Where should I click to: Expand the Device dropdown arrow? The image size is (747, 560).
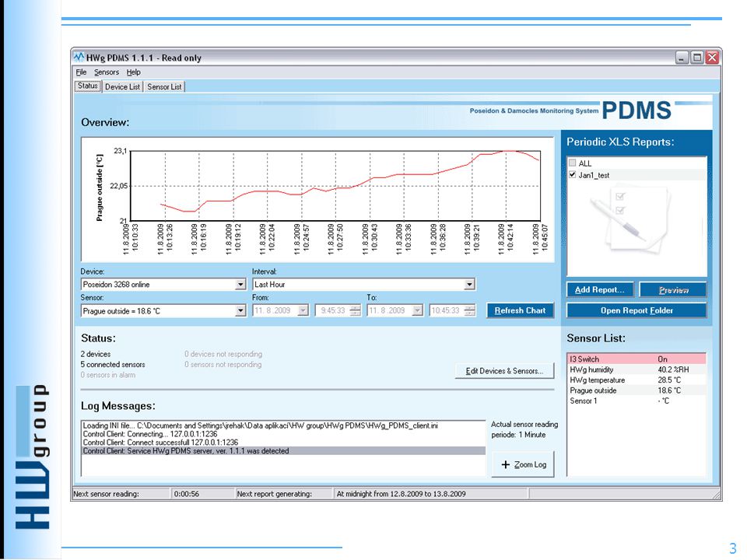pyautogui.click(x=240, y=285)
